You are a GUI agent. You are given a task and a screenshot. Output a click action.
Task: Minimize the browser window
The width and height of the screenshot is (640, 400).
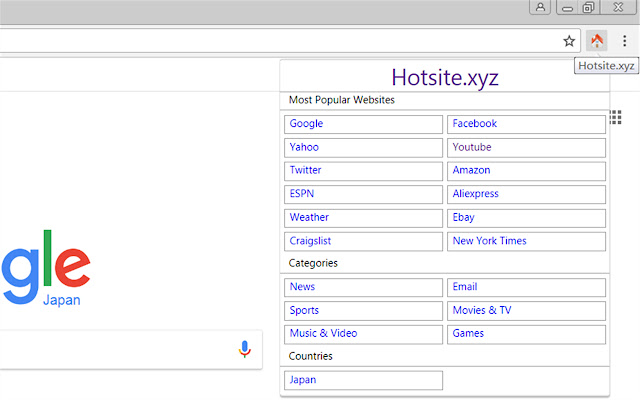[x=567, y=8]
